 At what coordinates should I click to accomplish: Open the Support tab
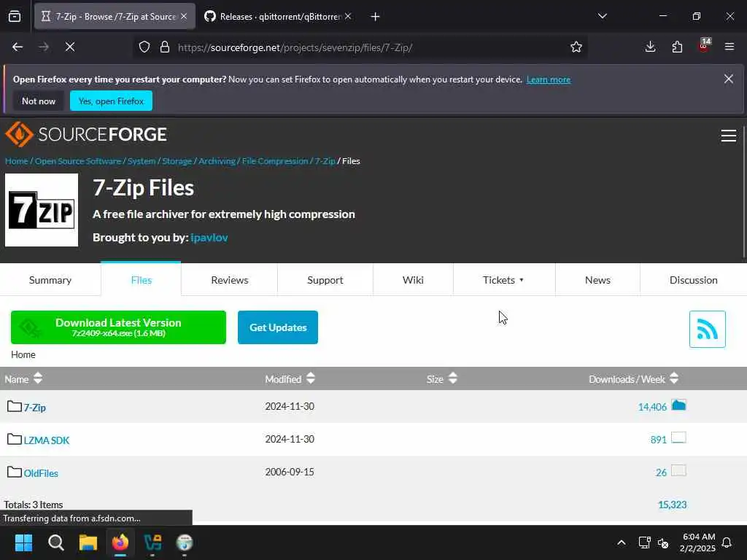tap(325, 280)
